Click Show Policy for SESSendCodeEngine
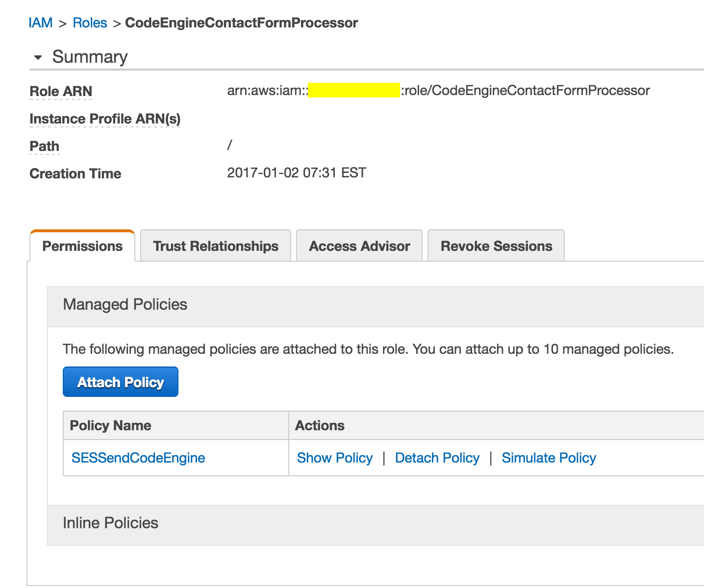Screen dimensions: 704x588 [x=335, y=458]
